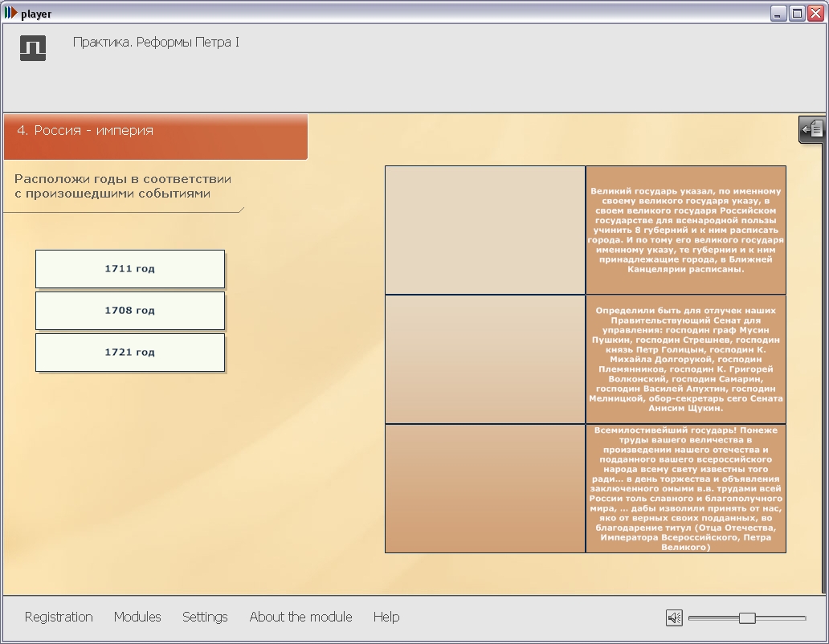This screenshot has width=829, height=644.
Task: Select the "1711 год" year card
Action: coord(130,269)
